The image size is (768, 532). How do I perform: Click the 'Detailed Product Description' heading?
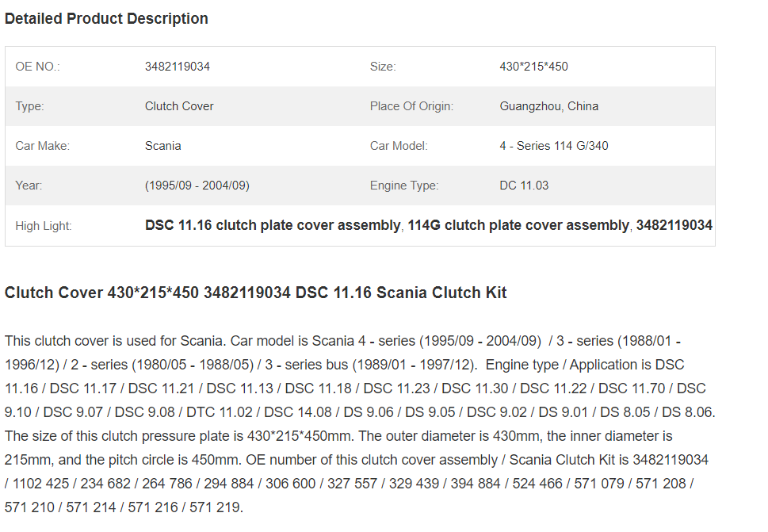coord(106,18)
